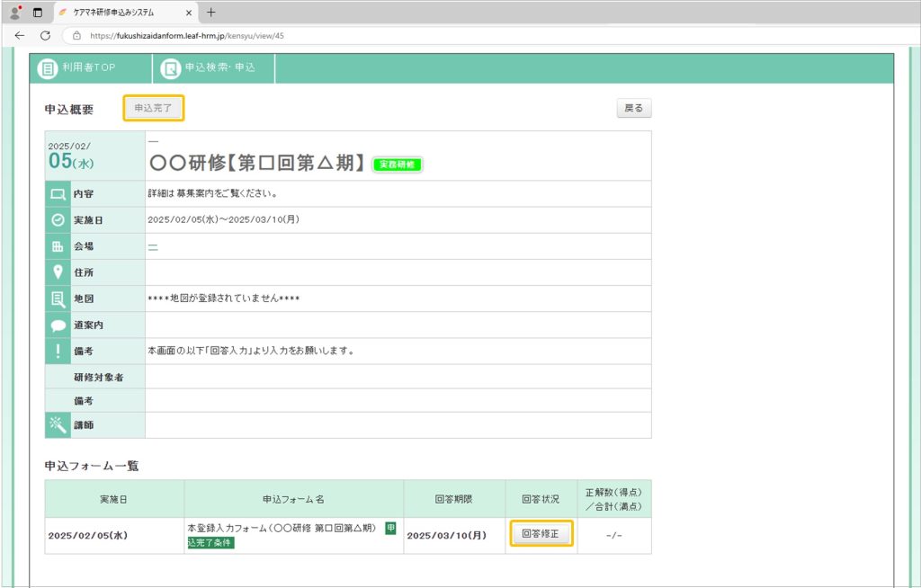
Task: Click the 申込検索・申込 search icon
Action: (x=170, y=68)
